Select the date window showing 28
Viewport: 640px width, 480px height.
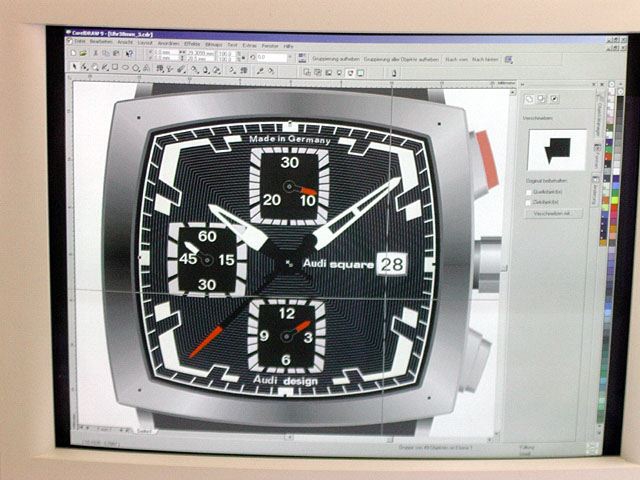tap(392, 264)
